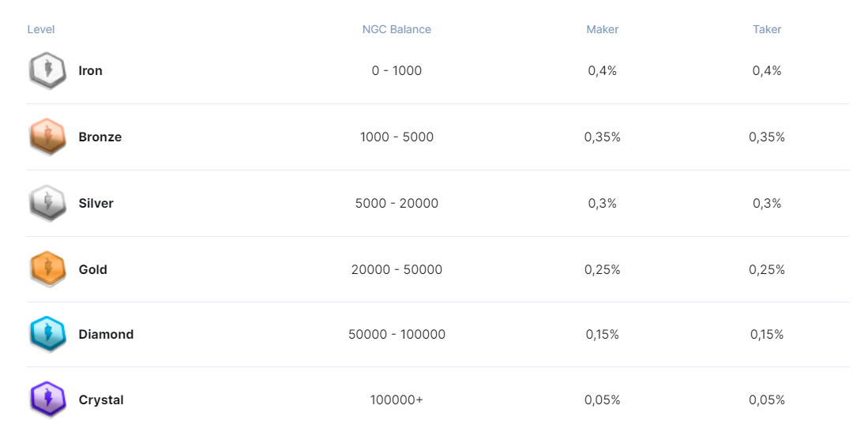Click Silver's 0,3% taker fee

[766, 204]
